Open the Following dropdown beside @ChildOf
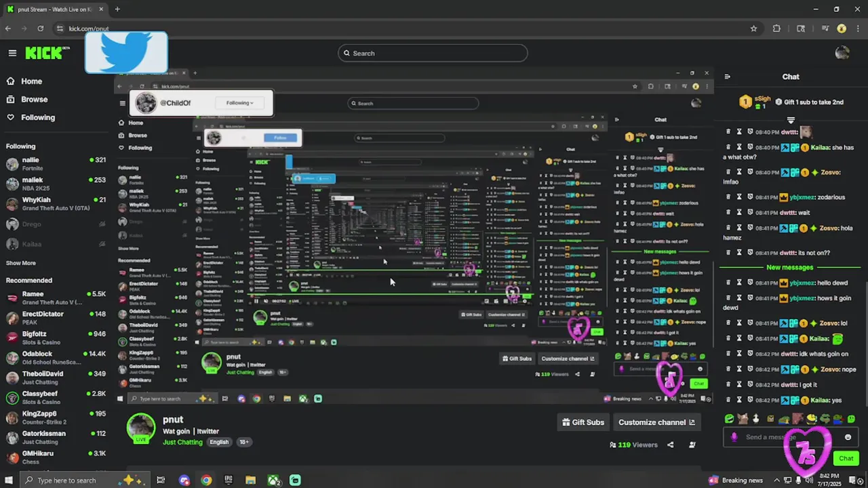The image size is (868, 488). click(x=239, y=103)
